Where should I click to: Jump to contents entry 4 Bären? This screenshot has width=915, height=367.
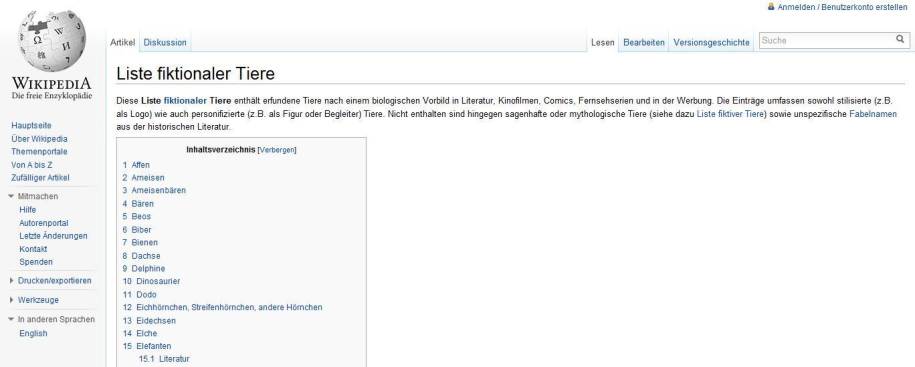pos(138,204)
